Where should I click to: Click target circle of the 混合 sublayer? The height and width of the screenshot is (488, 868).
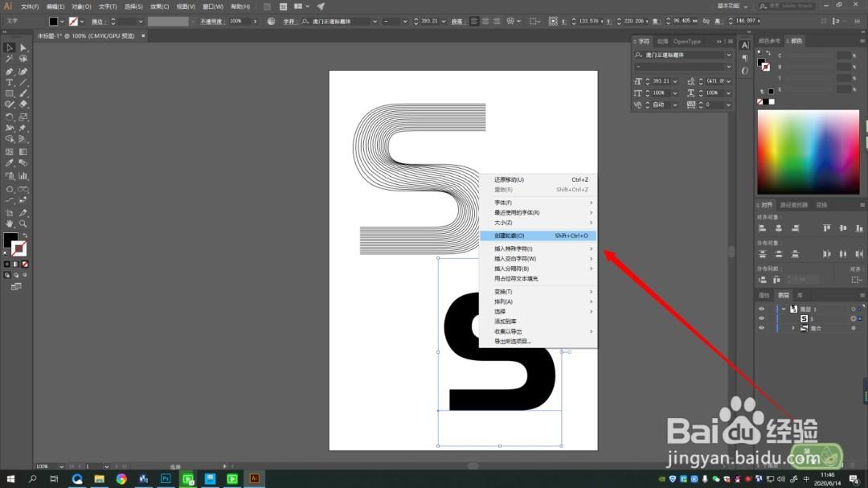[854, 328]
